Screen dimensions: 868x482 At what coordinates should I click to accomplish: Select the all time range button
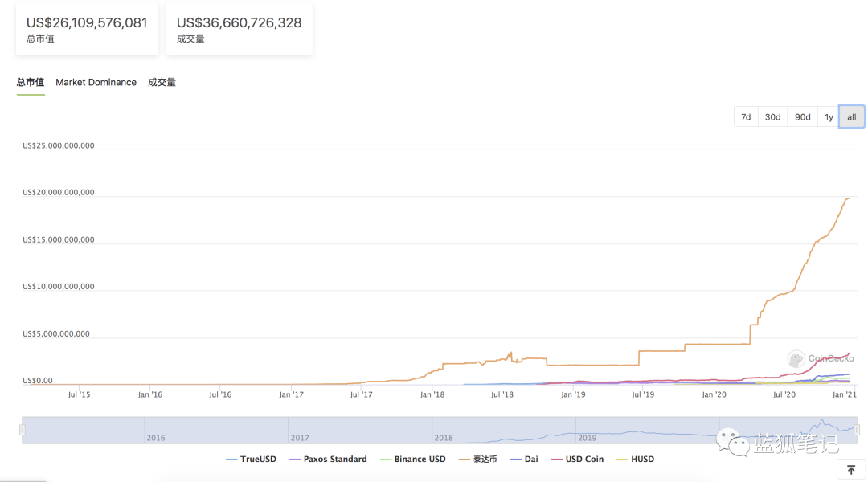pos(852,117)
